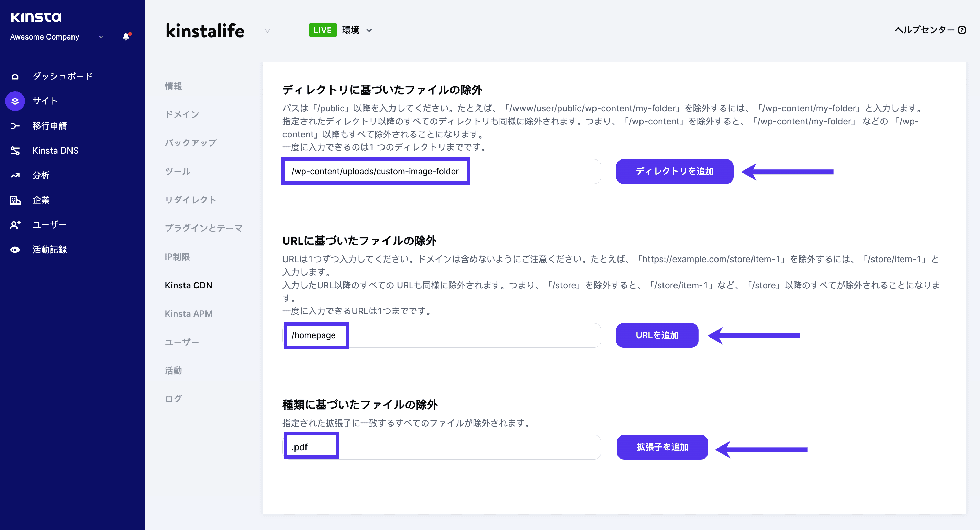Screen dimensions: 980x530
Task: Click the kinstalife site title
Action: [x=205, y=31]
